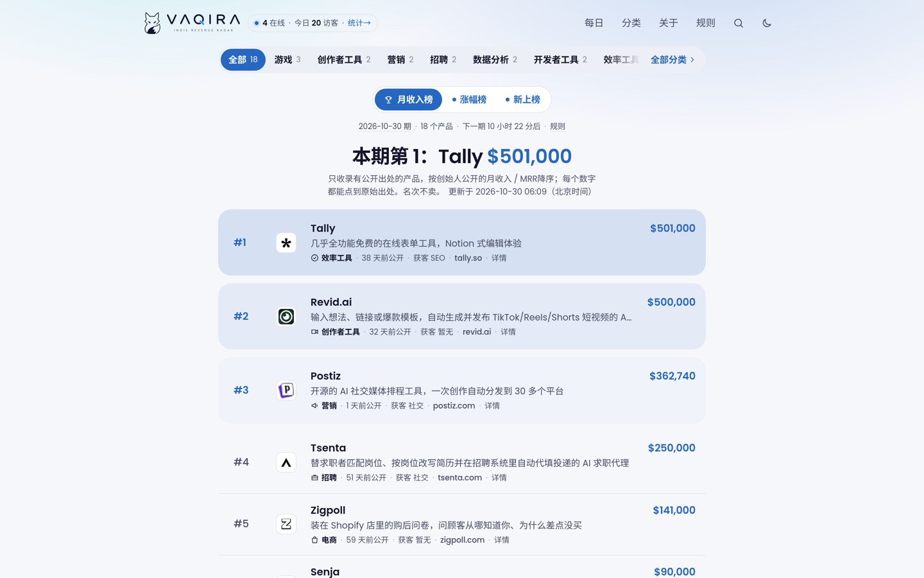Open the search magnifier icon
The image size is (924, 578).
739,23
